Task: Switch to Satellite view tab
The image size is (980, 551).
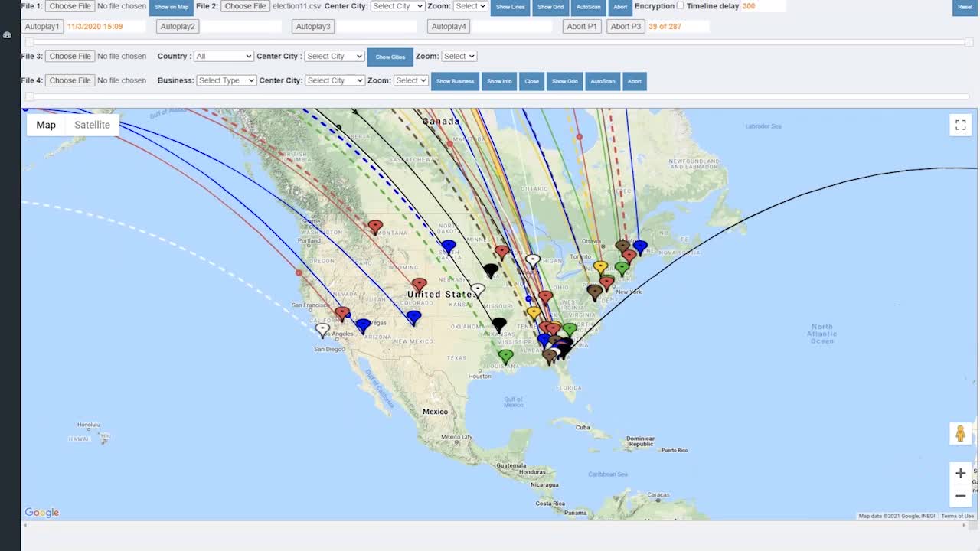Action: point(92,125)
